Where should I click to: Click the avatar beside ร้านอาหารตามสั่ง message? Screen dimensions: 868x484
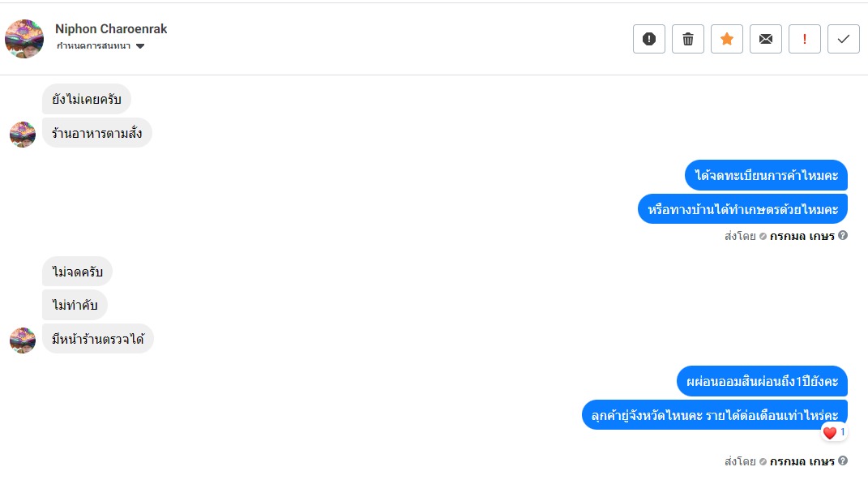[x=23, y=134]
